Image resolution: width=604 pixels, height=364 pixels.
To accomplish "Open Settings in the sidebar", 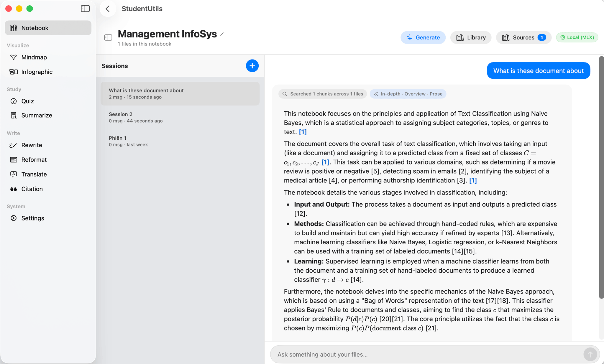I will pyautogui.click(x=48, y=218).
